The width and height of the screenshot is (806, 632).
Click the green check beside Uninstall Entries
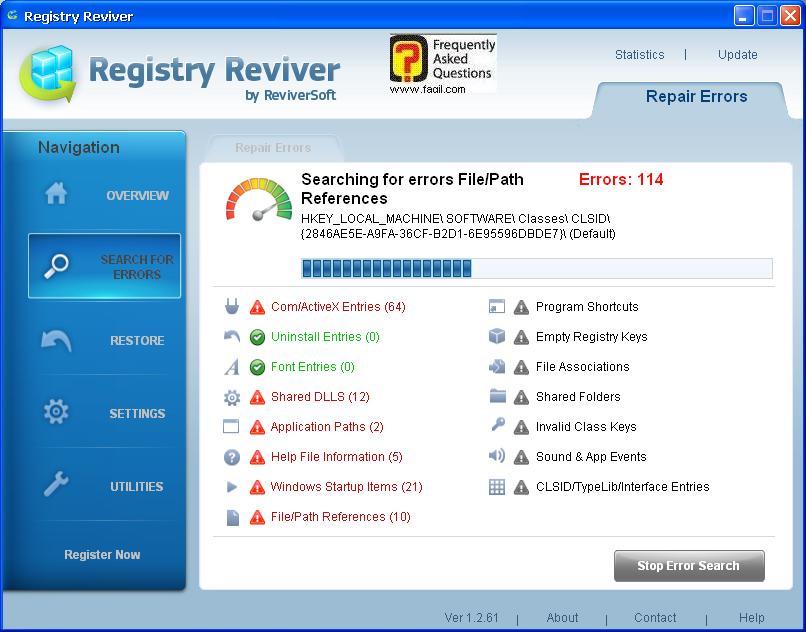pyautogui.click(x=257, y=337)
